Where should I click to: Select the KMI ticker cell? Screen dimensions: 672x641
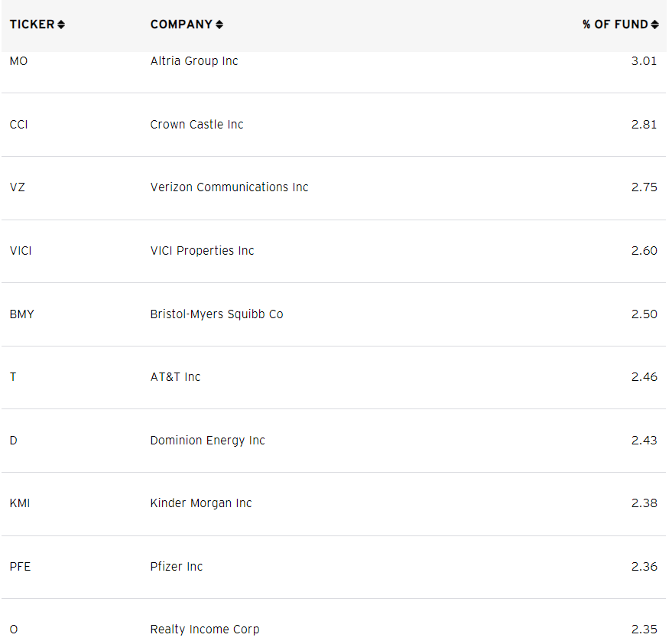[x=20, y=503]
